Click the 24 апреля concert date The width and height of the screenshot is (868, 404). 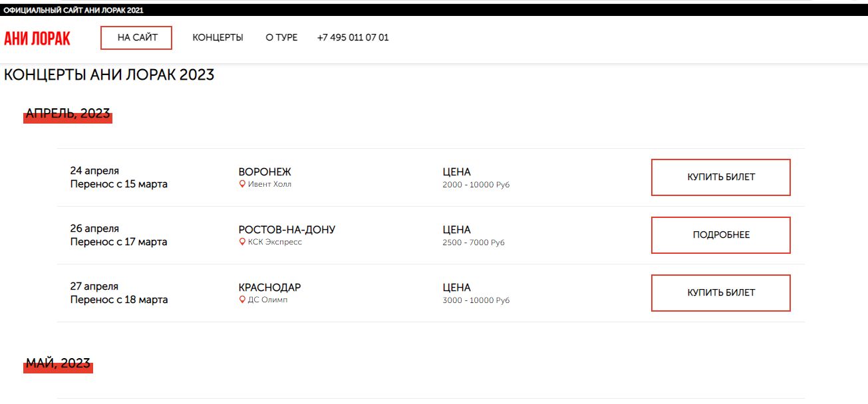(94, 171)
